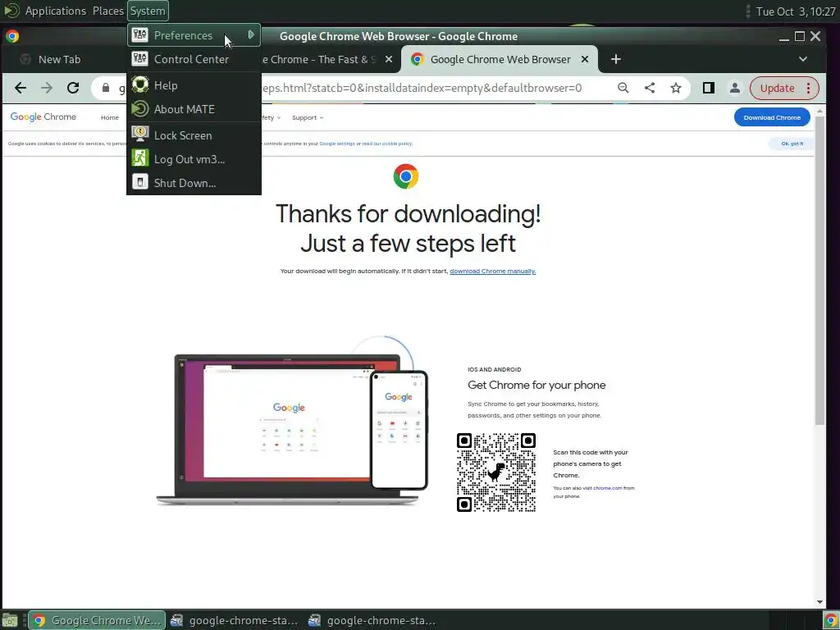840x630 pixels.
Task: Open the Places menu in top panel
Action: (x=107, y=11)
